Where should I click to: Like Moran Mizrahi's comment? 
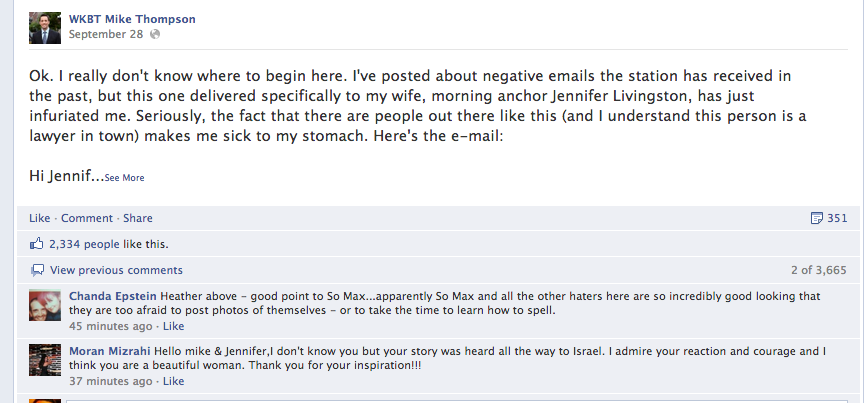(x=174, y=381)
